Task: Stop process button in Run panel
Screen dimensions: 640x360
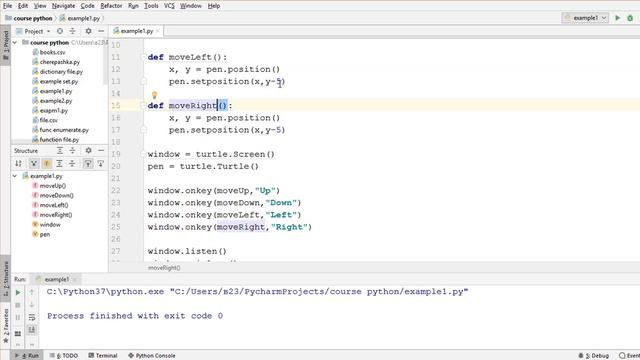Action: [x=18, y=305]
